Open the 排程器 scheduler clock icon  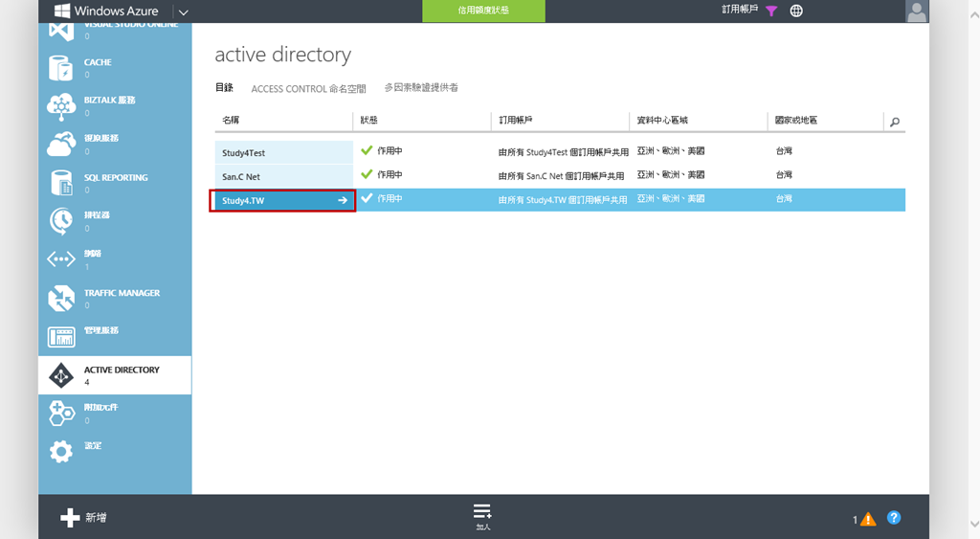[x=61, y=221]
